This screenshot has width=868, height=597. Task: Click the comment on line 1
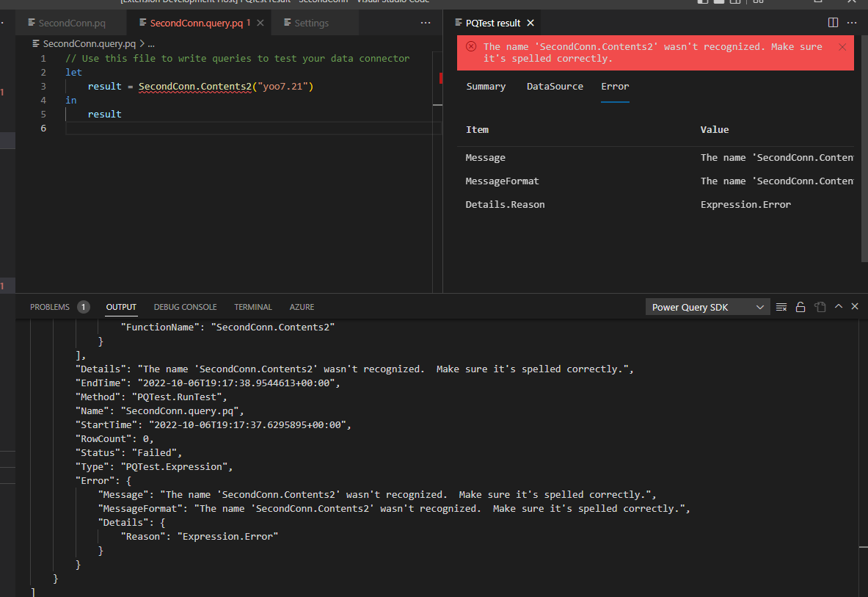pos(238,58)
